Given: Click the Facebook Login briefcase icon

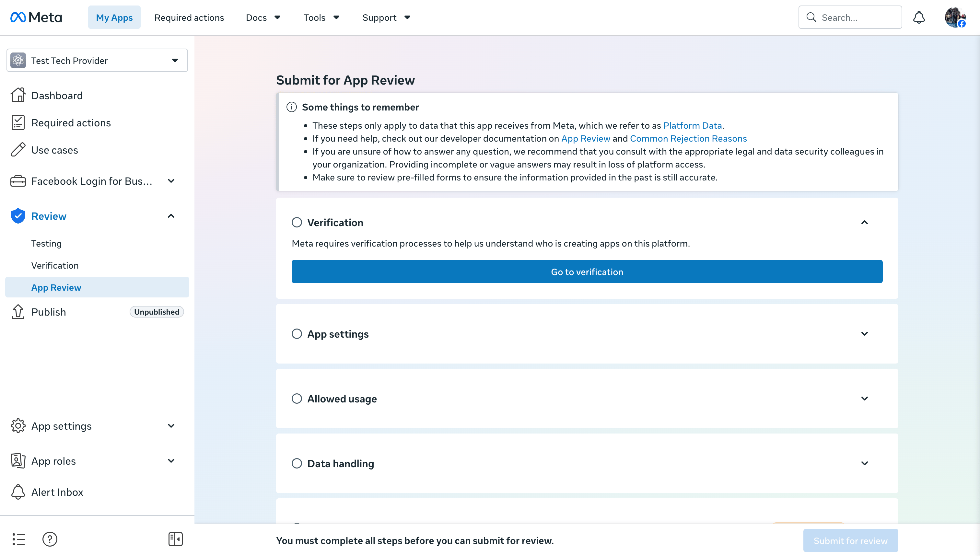Looking at the screenshot, I should 18,181.
